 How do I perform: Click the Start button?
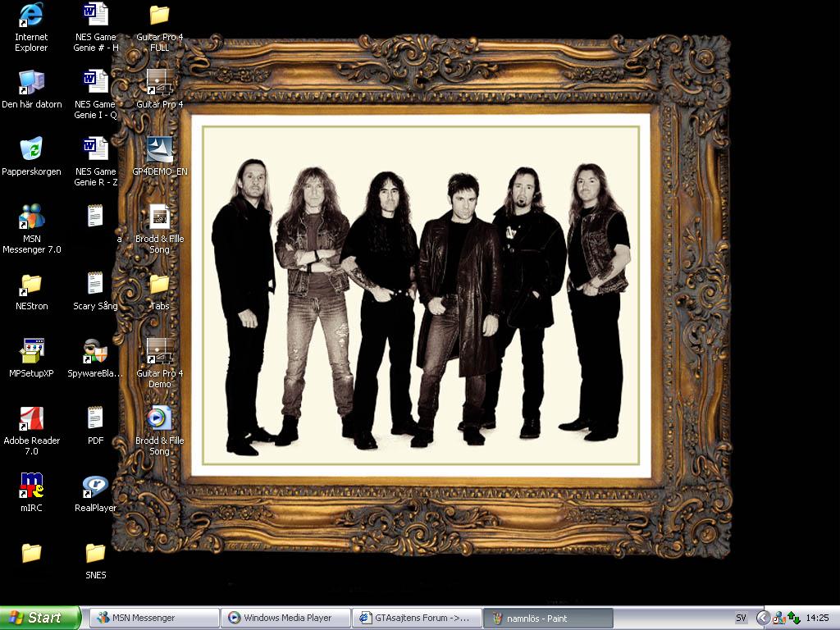pyautogui.click(x=40, y=618)
